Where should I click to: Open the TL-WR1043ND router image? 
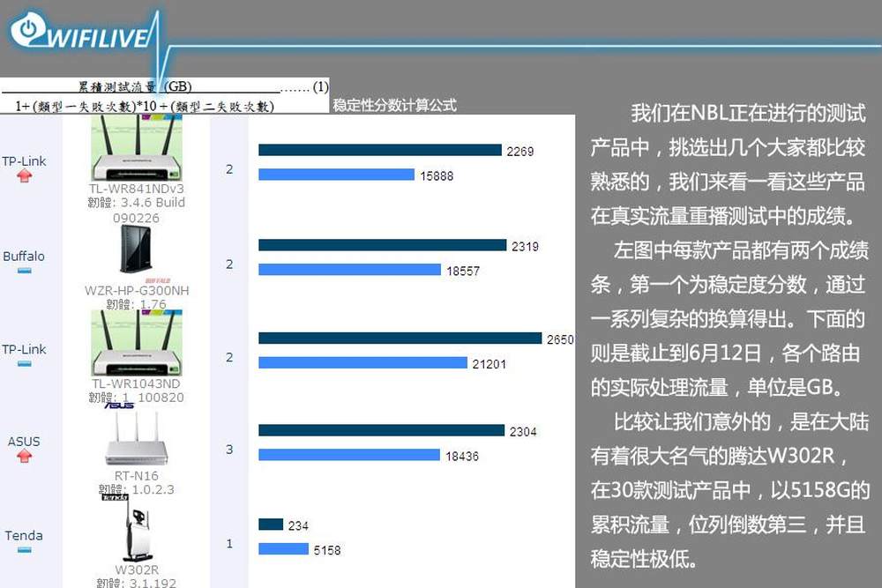point(137,342)
